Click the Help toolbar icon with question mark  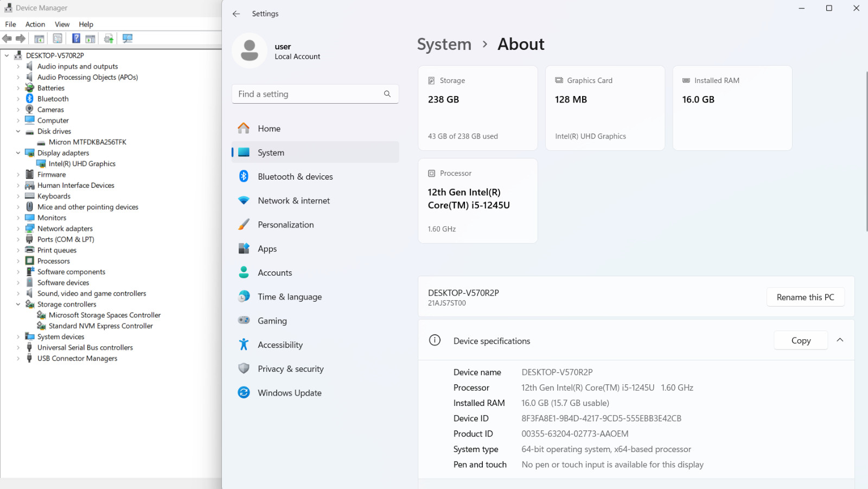click(x=76, y=39)
